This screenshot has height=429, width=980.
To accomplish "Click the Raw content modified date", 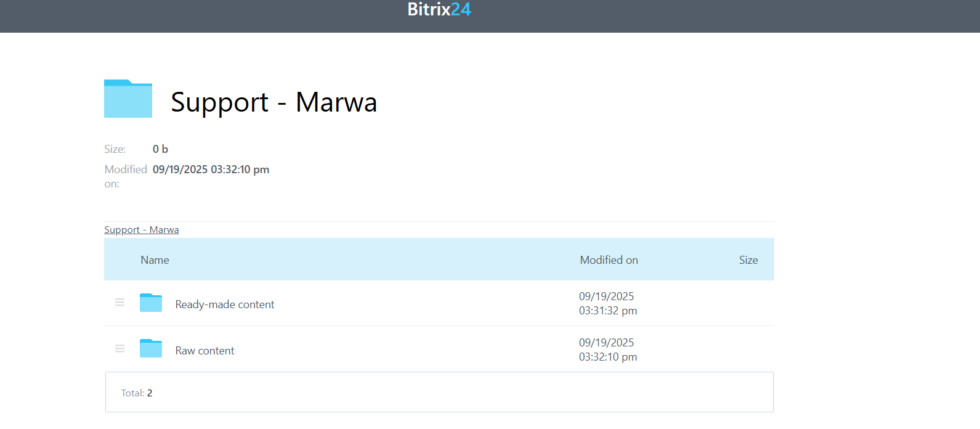I will click(608, 349).
